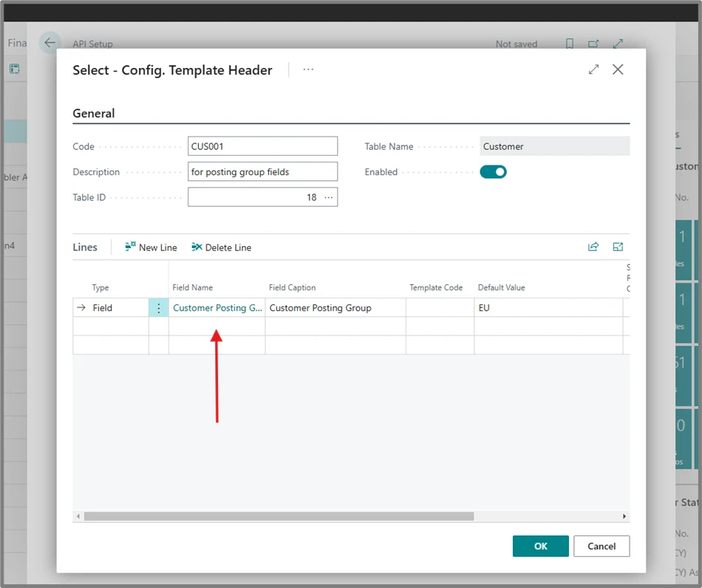Toggle the Enabled switch off
Viewport: 702px width, 588px height.
click(493, 172)
